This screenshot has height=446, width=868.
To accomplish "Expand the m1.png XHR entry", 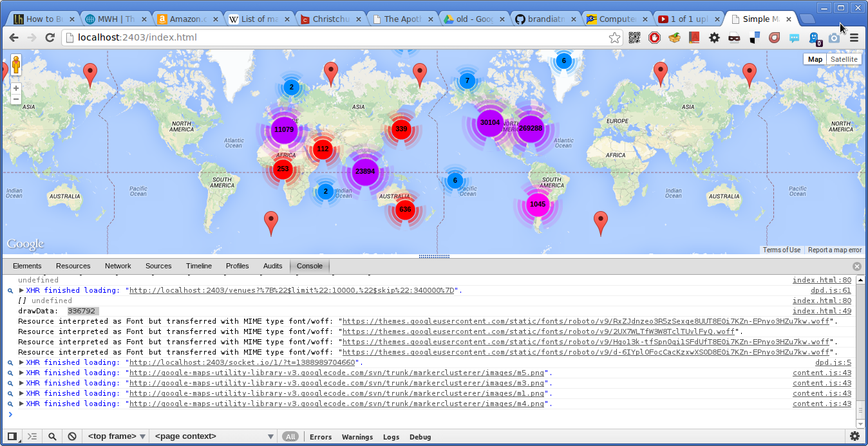I will coord(22,393).
